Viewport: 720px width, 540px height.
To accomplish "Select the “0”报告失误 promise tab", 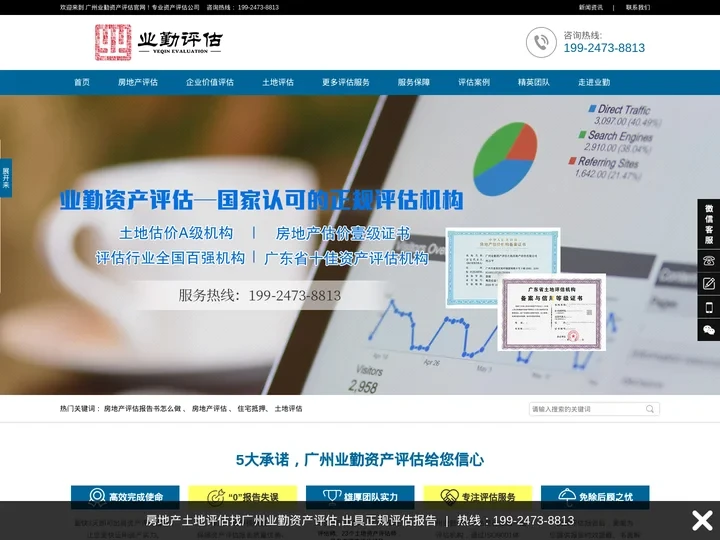I will coord(242,497).
